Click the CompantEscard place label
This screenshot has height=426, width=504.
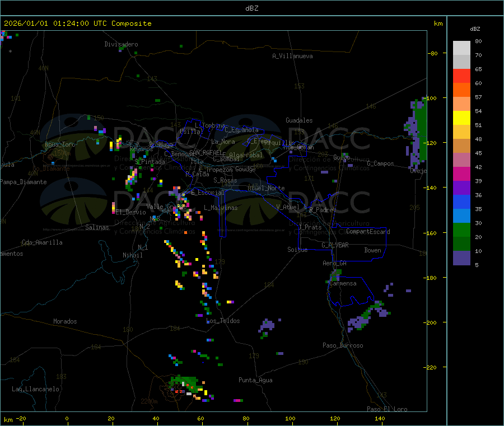tap(368, 232)
